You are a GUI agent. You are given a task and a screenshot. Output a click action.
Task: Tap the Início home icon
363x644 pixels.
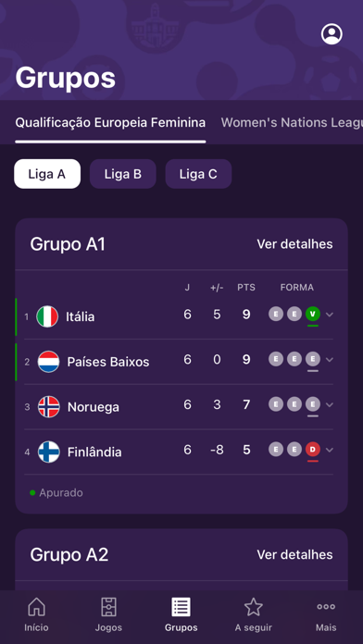[x=36, y=607]
